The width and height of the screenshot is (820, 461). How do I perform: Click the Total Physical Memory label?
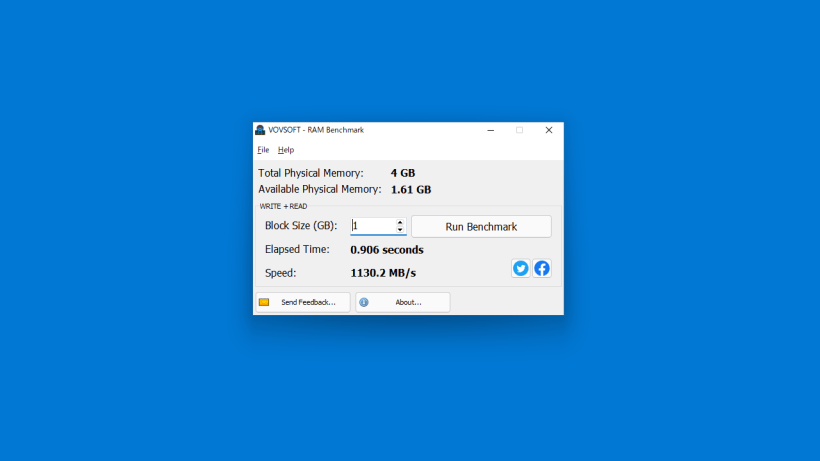(x=311, y=173)
